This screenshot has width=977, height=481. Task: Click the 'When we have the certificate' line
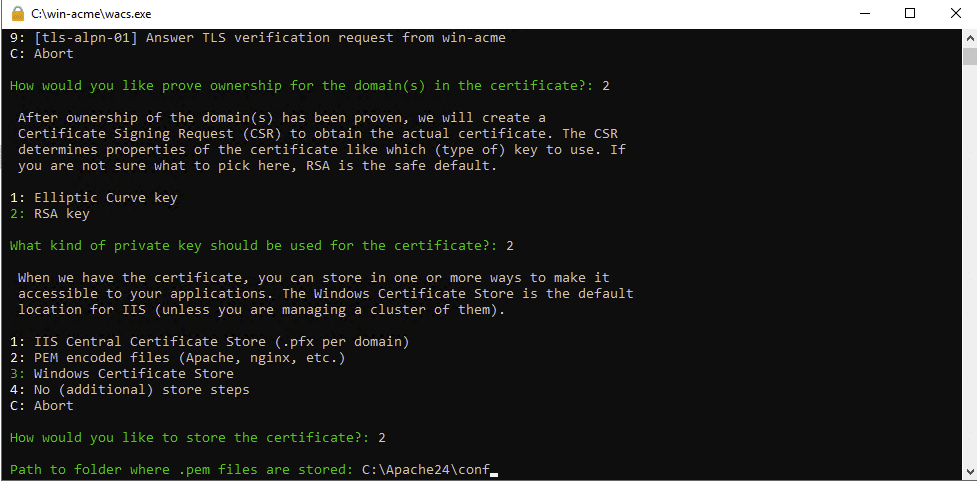(313, 277)
